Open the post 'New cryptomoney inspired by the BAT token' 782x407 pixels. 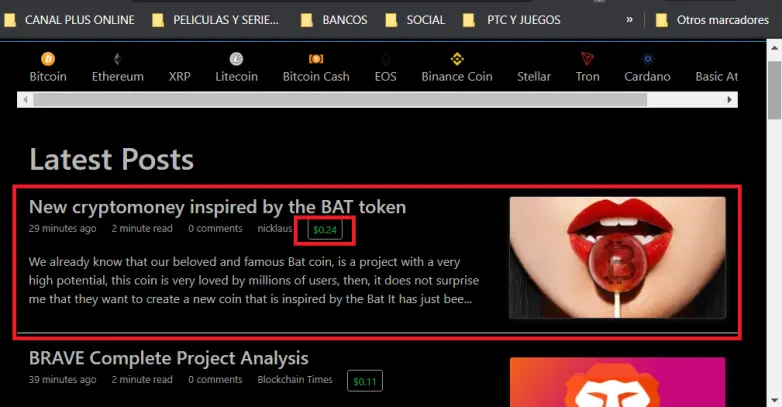[x=217, y=206]
